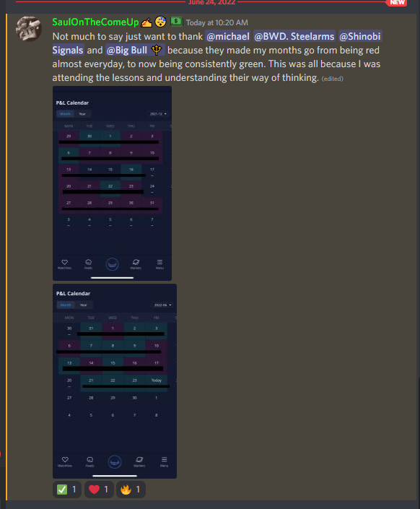Click 'P&L Calendar' heading in the 2021-12 screenshot
Image resolution: width=420 pixels, height=509 pixels.
tap(72, 103)
